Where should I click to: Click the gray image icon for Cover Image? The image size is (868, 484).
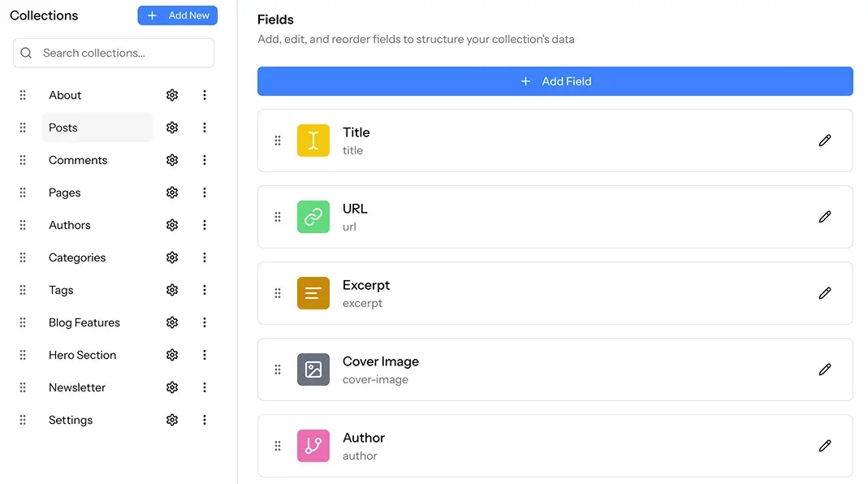pyautogui.click(x=313, y=370)
